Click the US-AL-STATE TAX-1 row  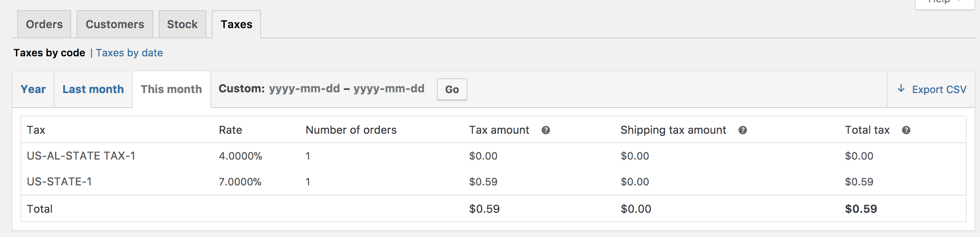81,156
